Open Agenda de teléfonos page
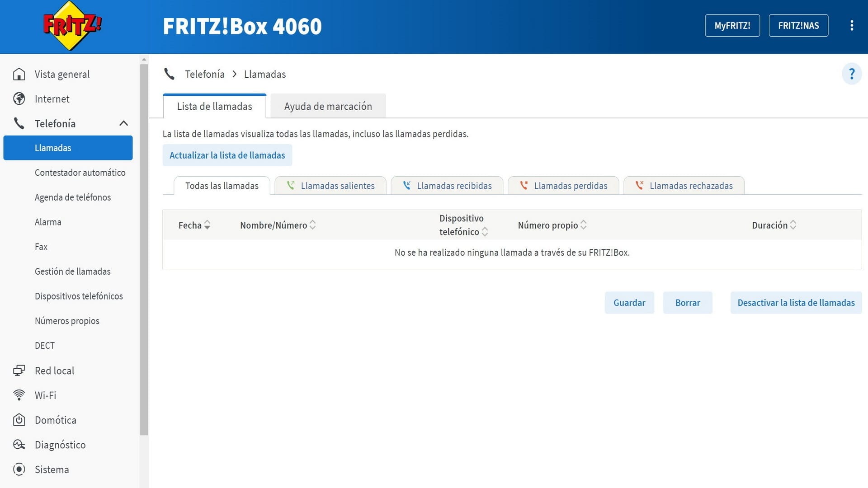 click(73, 197)
